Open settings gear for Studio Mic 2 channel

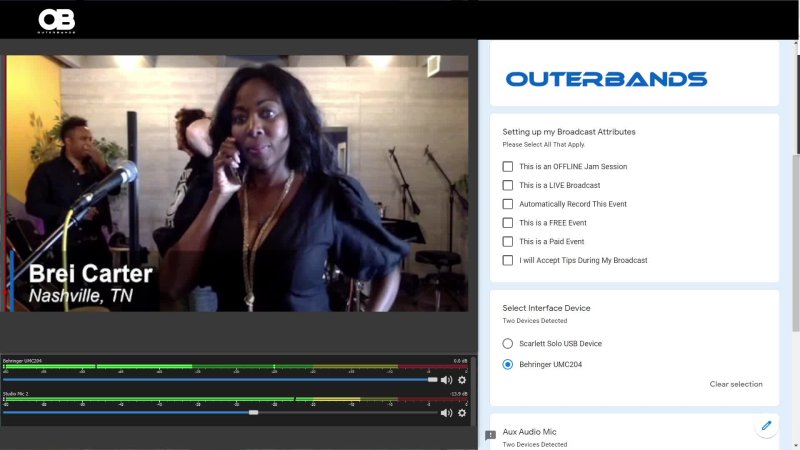(462, 413)
